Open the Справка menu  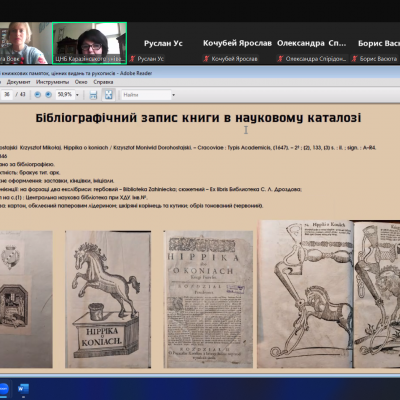103,82
